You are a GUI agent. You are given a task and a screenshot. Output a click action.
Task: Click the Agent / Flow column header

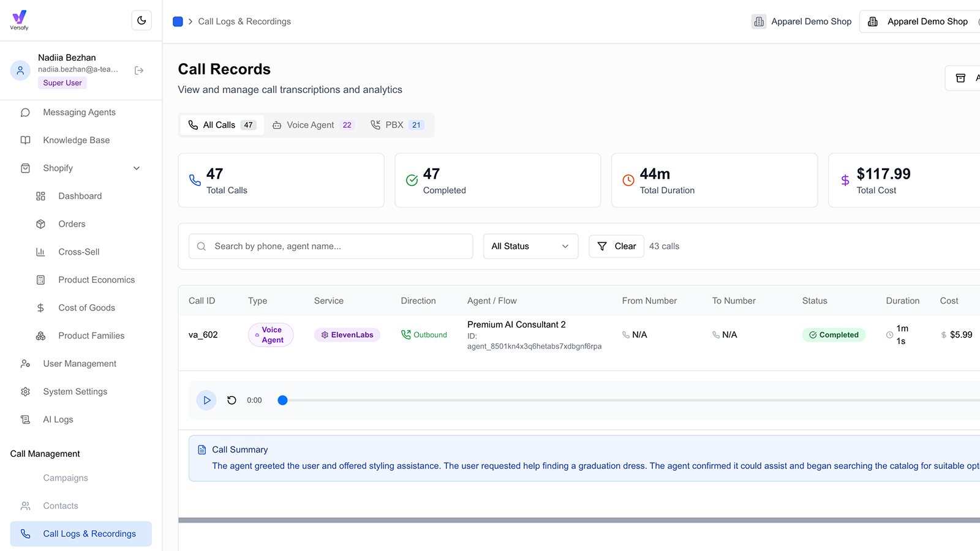pos(492,301)
